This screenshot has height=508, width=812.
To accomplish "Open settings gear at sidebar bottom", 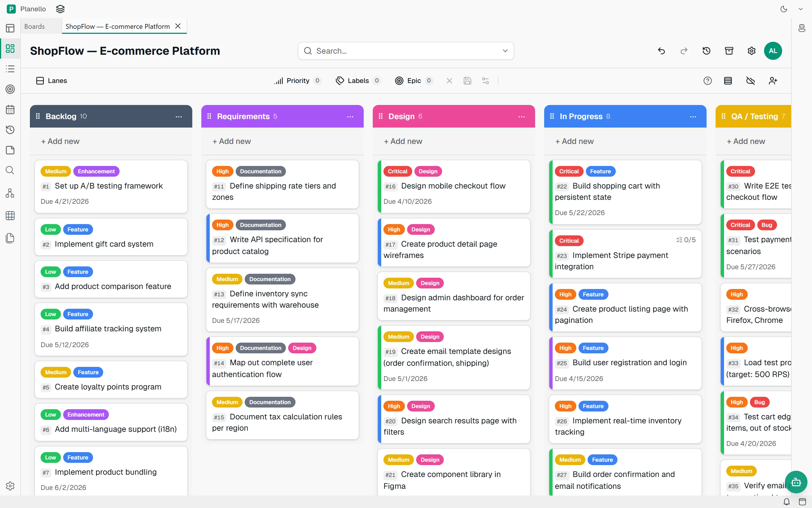I will [10, 486].
